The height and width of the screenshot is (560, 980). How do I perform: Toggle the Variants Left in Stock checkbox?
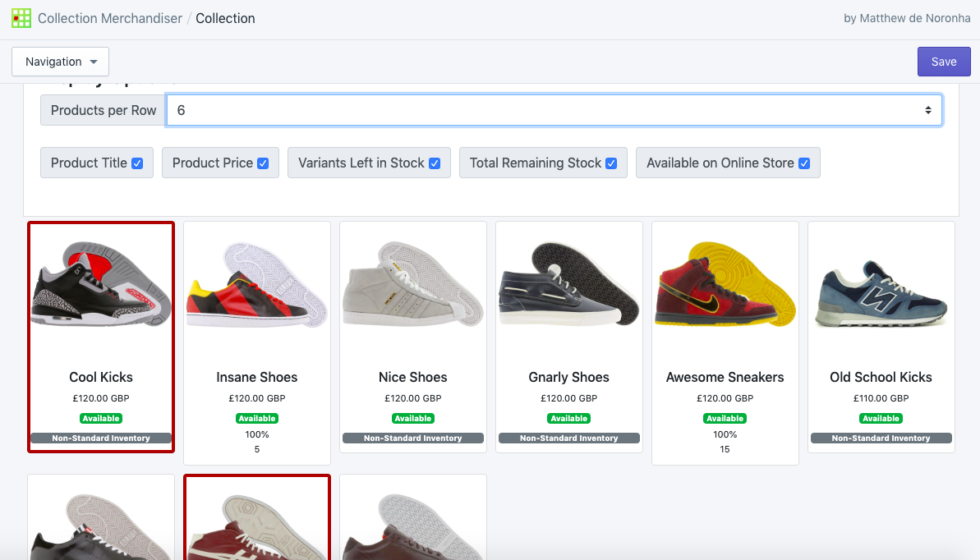pyautogui.click(x=435, y=163)
